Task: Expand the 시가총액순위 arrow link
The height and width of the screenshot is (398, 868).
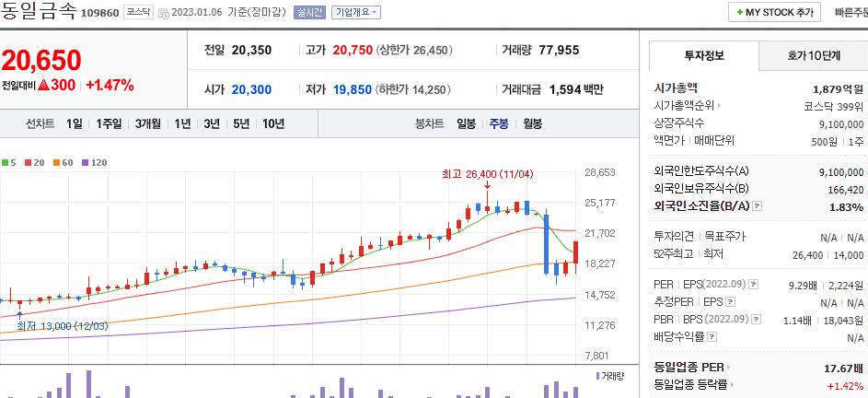Action: [689, 105]
